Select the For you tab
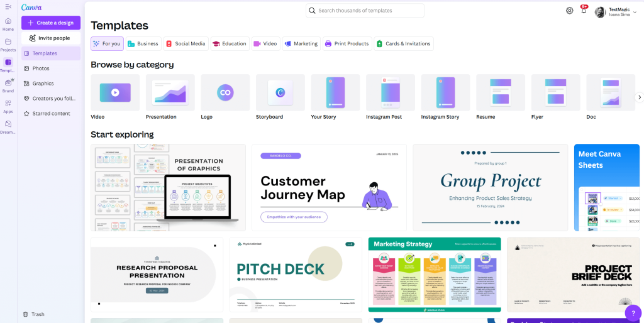 107,43
